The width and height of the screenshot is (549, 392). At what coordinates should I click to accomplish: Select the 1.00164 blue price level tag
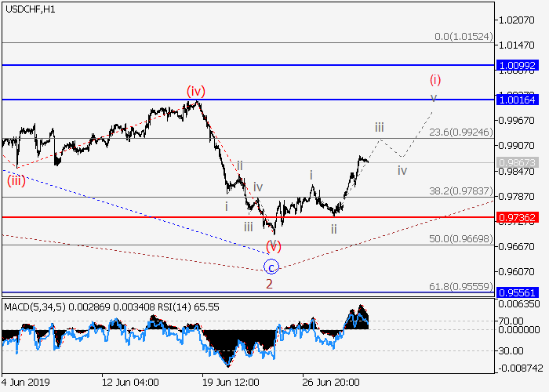519,100
